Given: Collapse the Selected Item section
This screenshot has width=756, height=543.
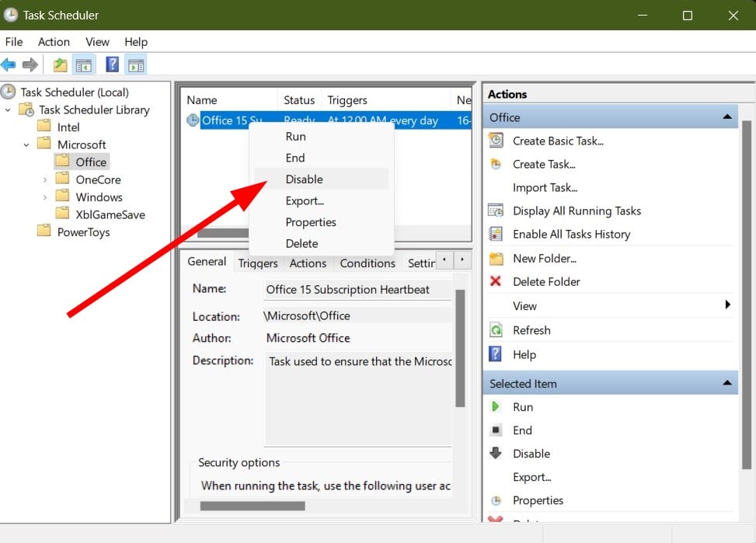Looking at the screenshot, I should [x=727, y=383].
